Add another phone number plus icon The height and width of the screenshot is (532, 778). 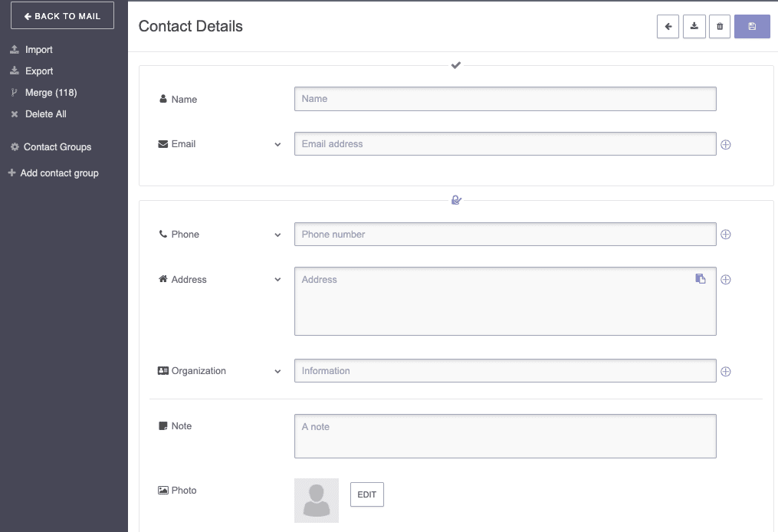(725, 235)
